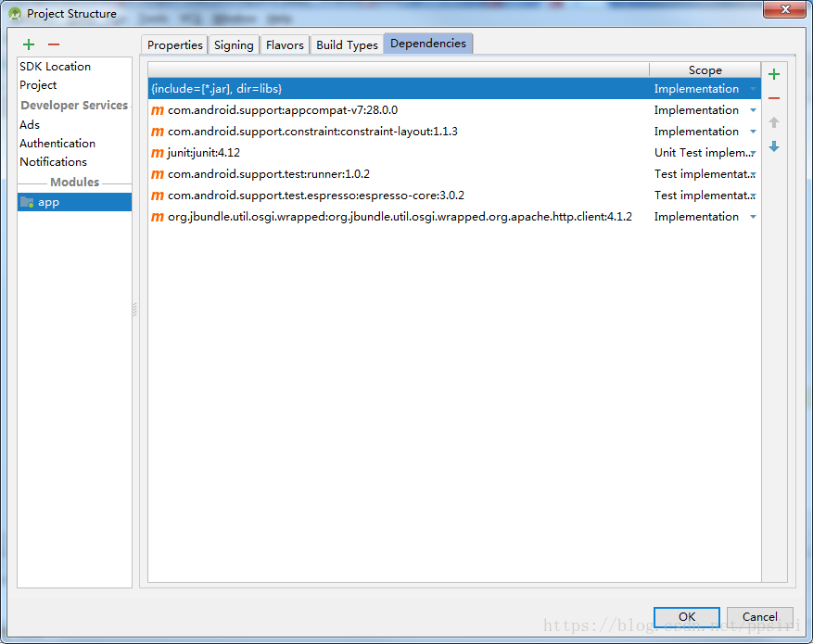Click Maven icon beside espresso-core dependency

point(157,196)
